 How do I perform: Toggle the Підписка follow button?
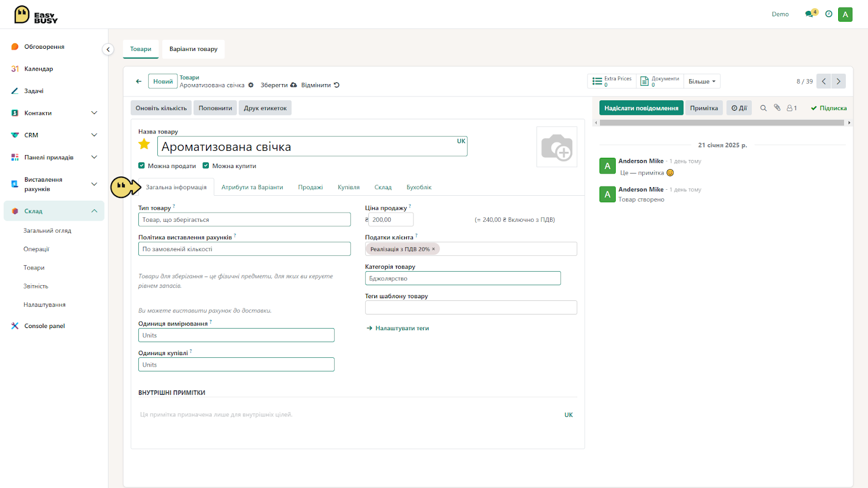point(828,108)
